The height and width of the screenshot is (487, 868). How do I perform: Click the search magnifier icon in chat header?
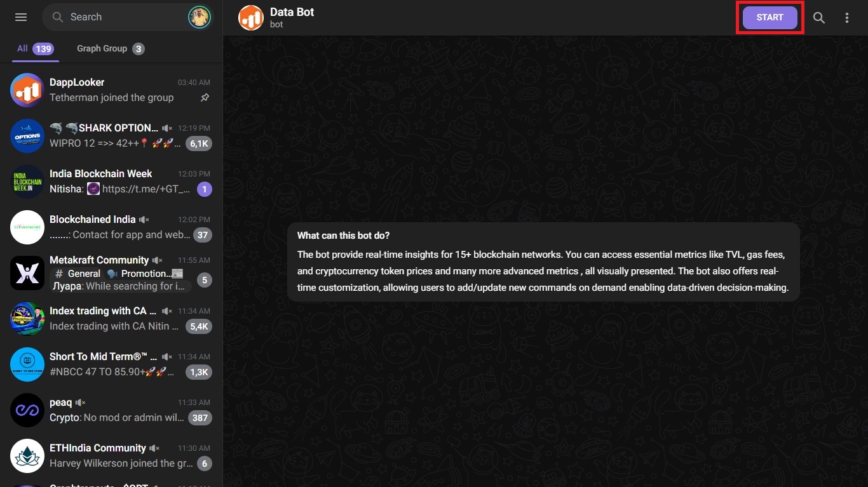point(819,18)
